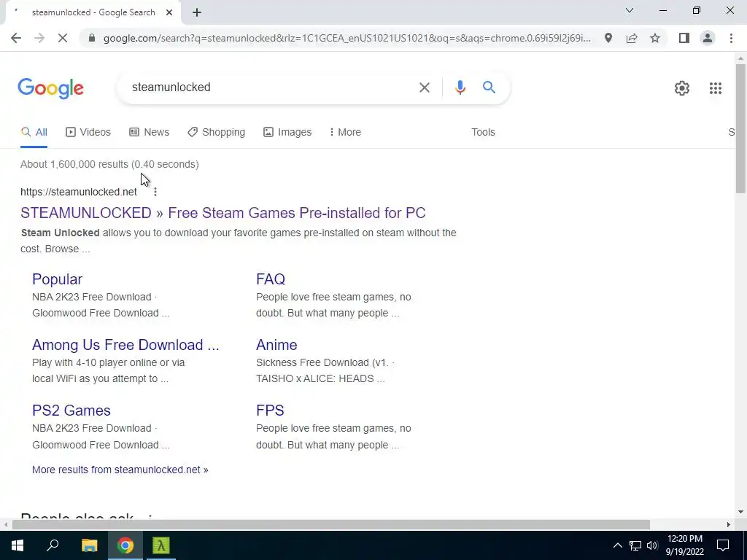
Task: Open the Chrome profile avatar
Action: tap(708, 38)
